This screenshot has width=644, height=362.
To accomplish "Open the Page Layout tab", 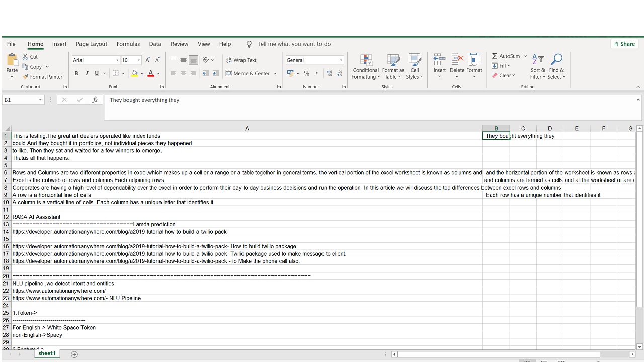I will 92,44.
